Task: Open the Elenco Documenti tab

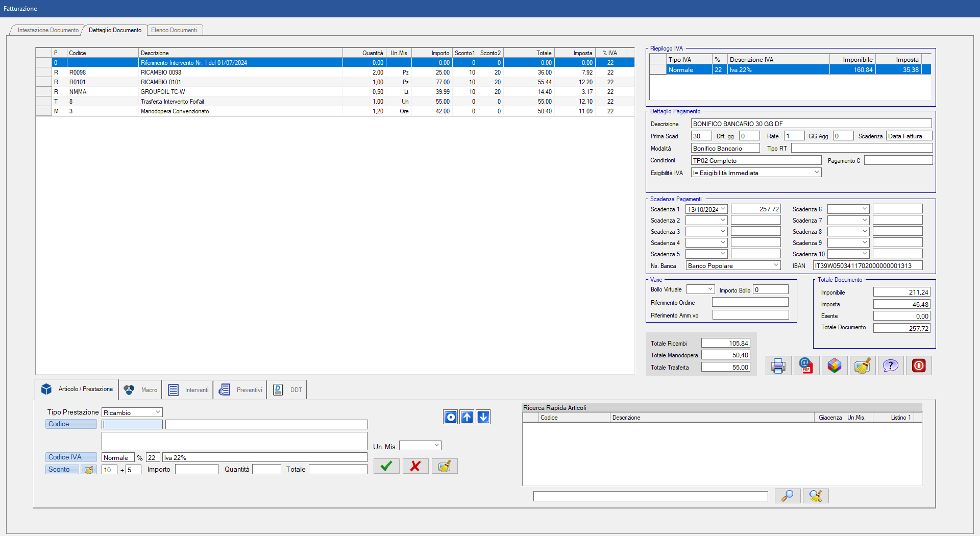Action: (174, 30)
